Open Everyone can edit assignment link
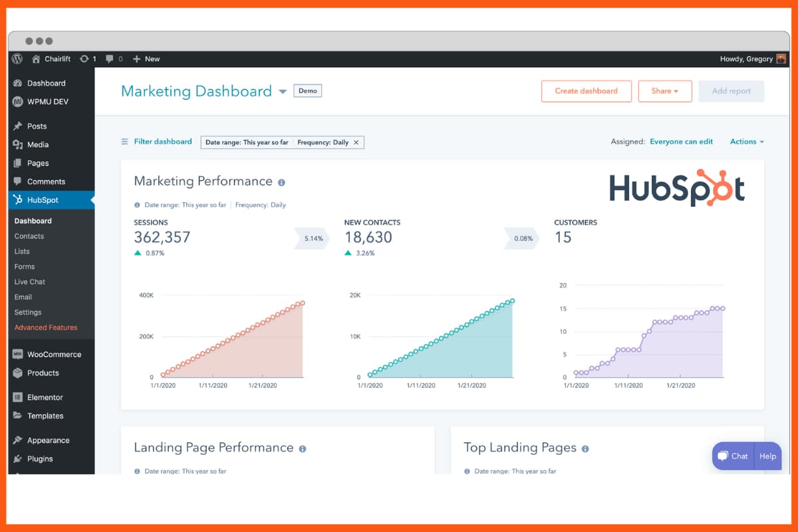 [x=681, y=142]
